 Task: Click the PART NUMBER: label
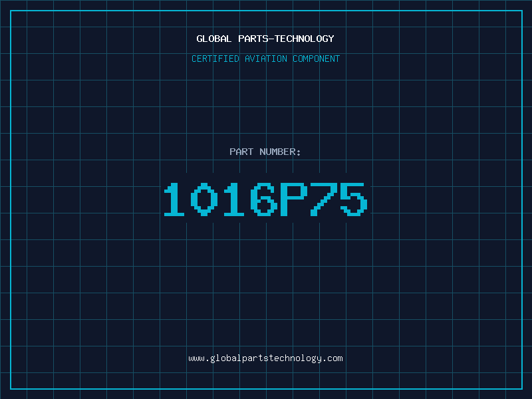(265, 152)
